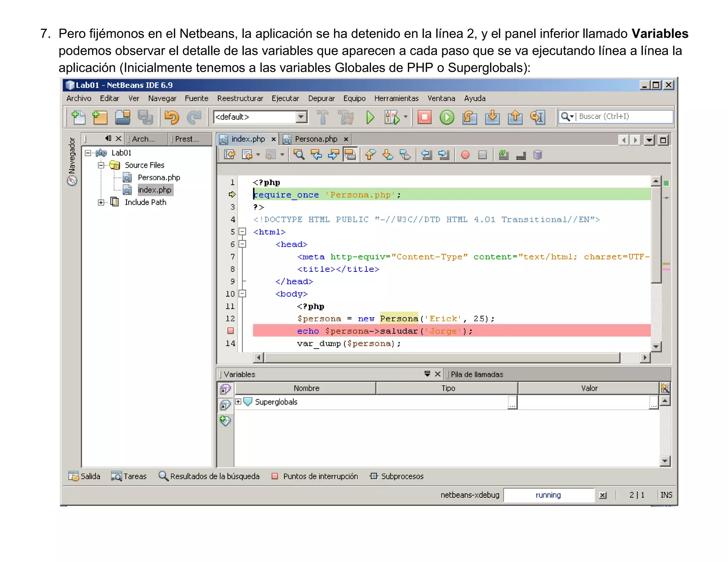Image resolution: width=728 pixels, height=562 pixels.
Task: Open the Reestructurar menu
Action: [240, 98]
